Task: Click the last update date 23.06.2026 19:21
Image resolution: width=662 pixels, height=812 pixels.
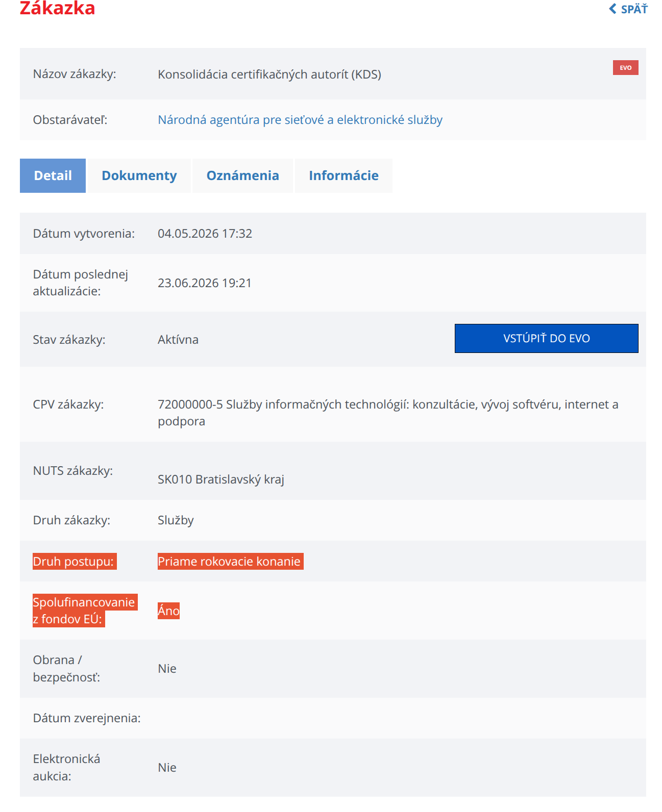Action: [x=205, y=283]
